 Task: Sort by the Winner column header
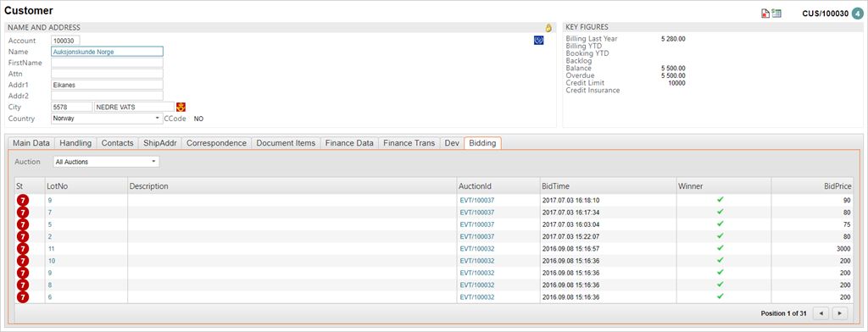click(724, 186)
